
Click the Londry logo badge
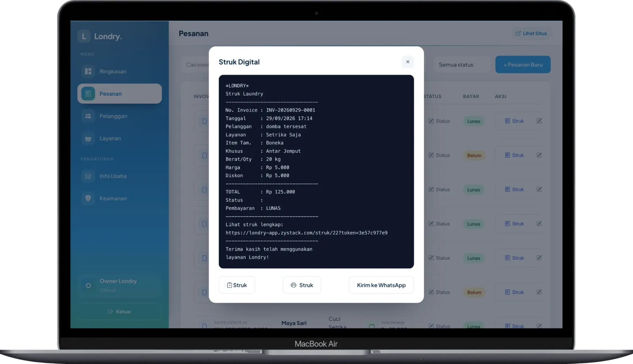(x=84, y=36)
